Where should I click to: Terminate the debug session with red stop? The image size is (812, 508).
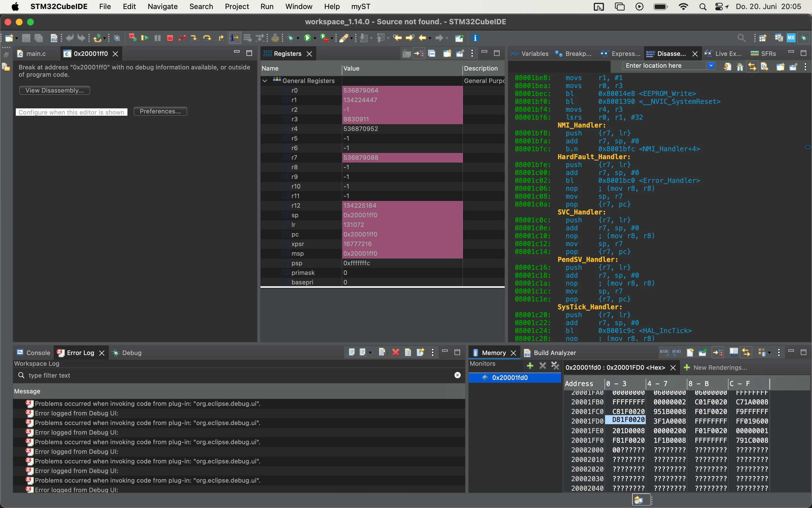(x=170, y=38)
